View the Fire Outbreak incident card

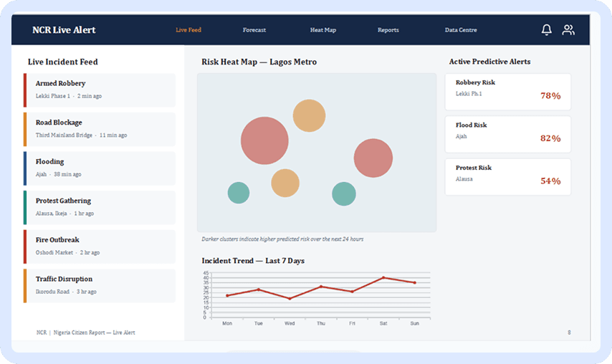100,246
